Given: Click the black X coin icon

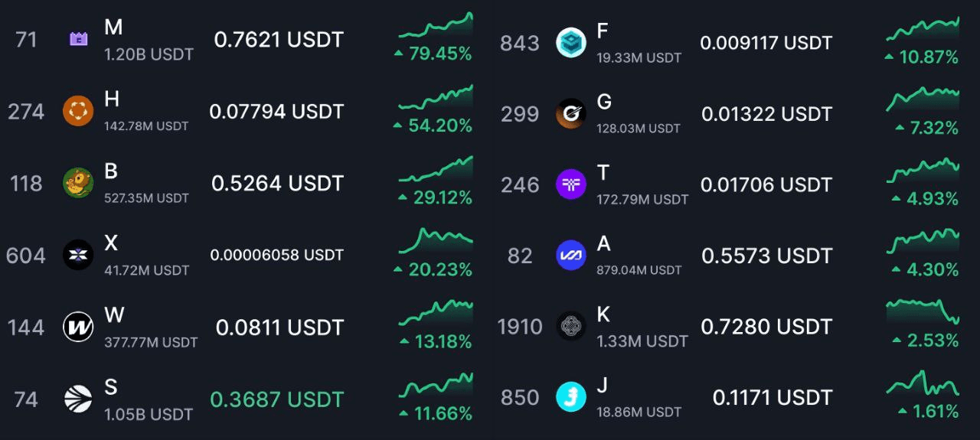Looking at the screenshot, I should pyautogui.click(x=78, y=254).
